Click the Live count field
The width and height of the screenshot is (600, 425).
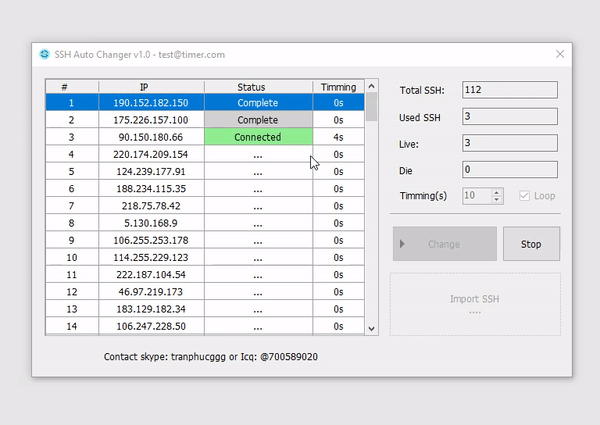[510, 143]
